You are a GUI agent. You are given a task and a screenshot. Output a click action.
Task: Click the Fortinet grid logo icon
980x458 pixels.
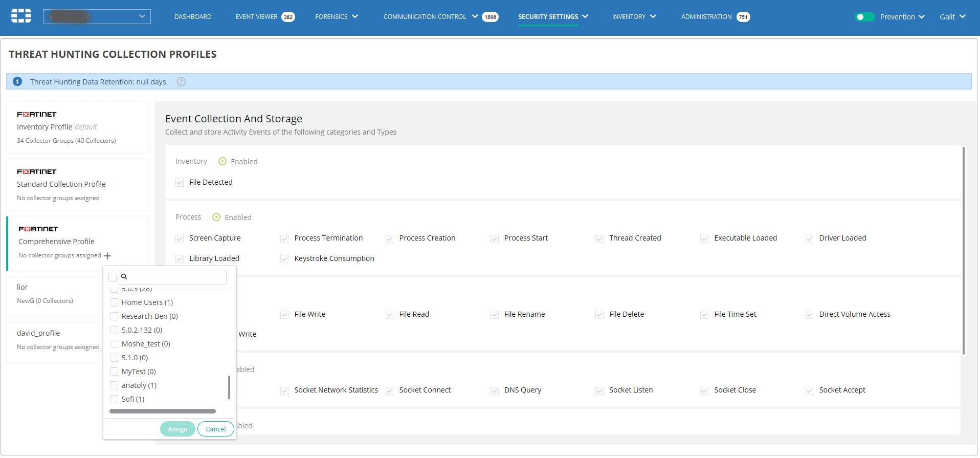click(x=21, y=16)
